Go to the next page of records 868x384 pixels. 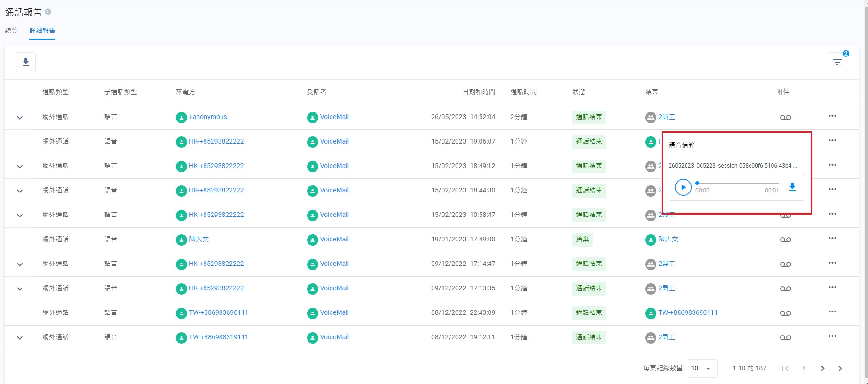(x=822, y=368)
